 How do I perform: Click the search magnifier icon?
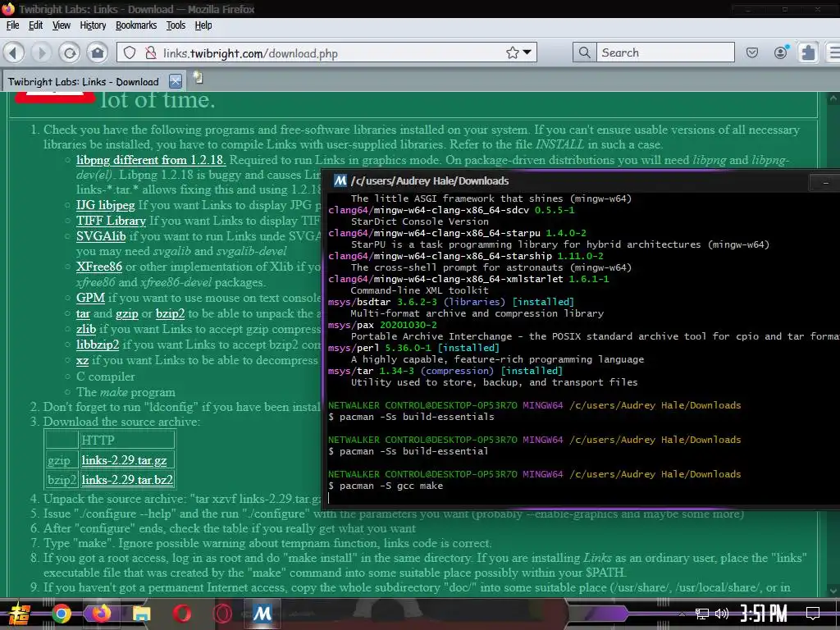584,52
